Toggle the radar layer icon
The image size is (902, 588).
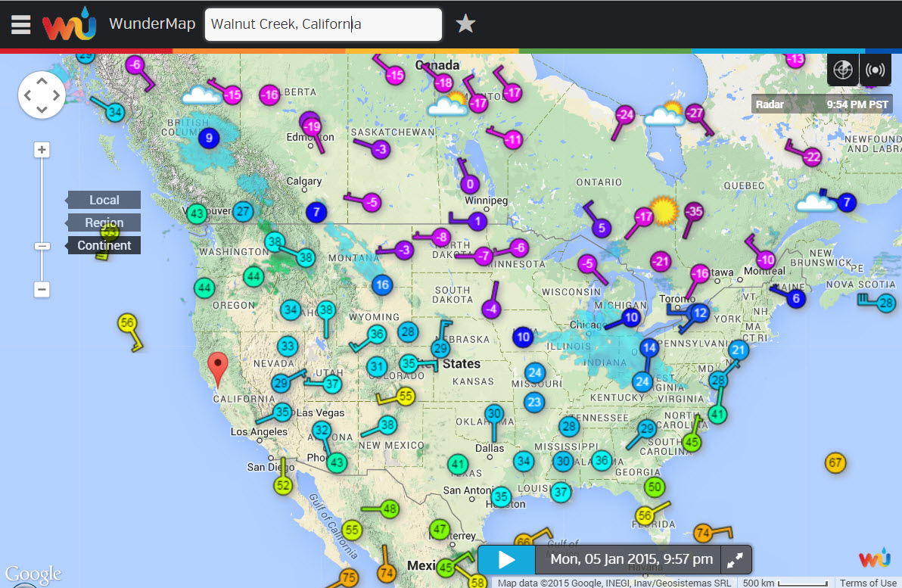pos(842,70)
